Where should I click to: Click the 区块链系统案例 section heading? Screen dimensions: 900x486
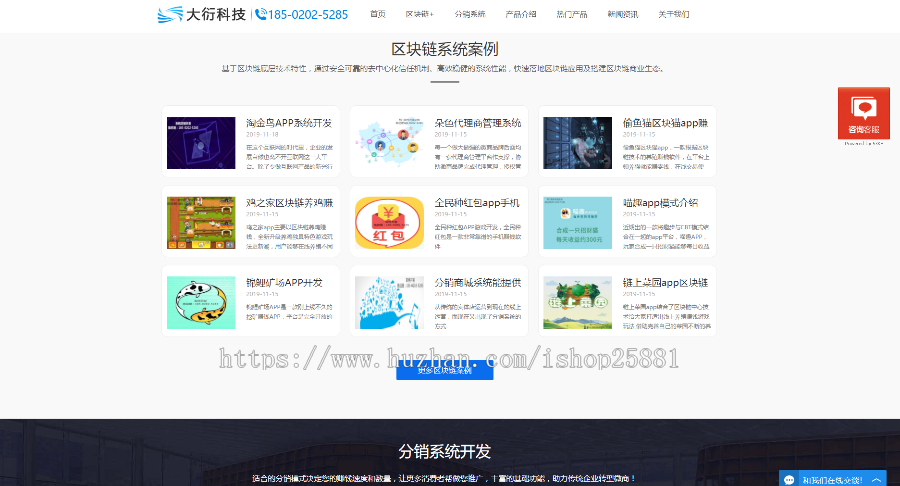445,49
